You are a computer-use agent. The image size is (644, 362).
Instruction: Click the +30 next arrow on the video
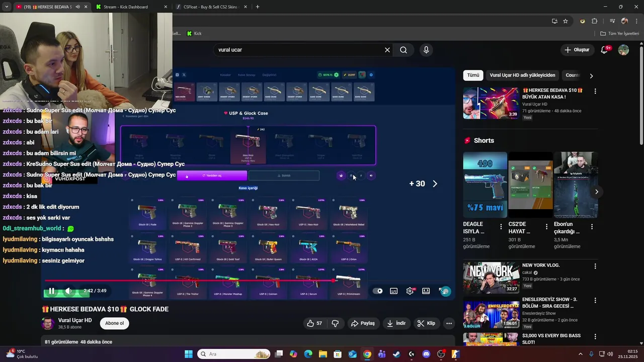435,184
